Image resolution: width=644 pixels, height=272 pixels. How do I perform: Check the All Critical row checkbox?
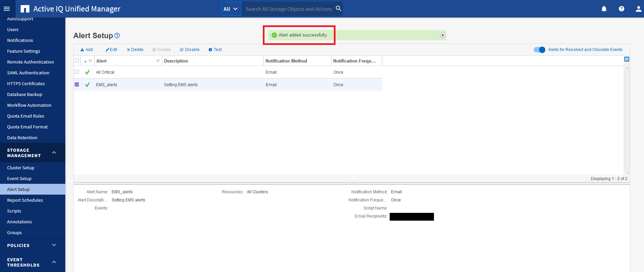pos(77,72)
